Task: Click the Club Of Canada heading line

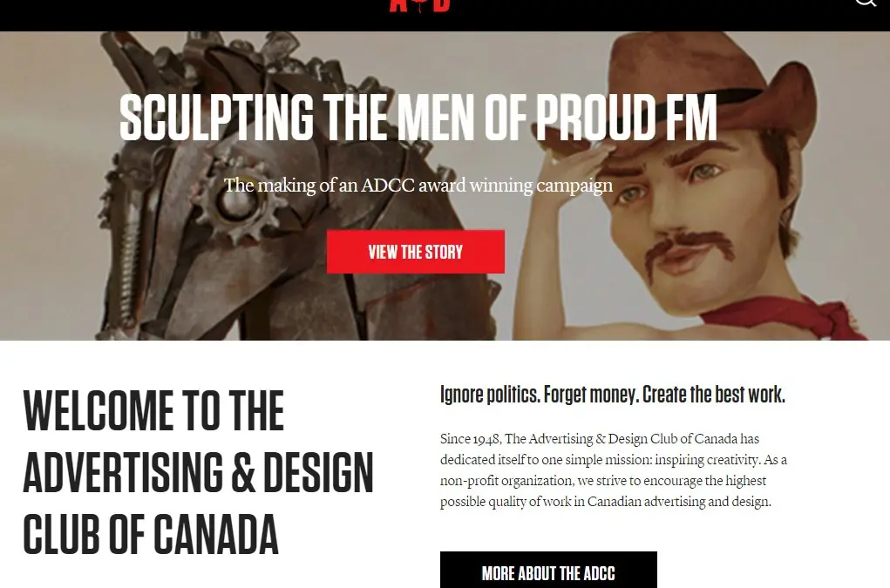Action: 151,534
